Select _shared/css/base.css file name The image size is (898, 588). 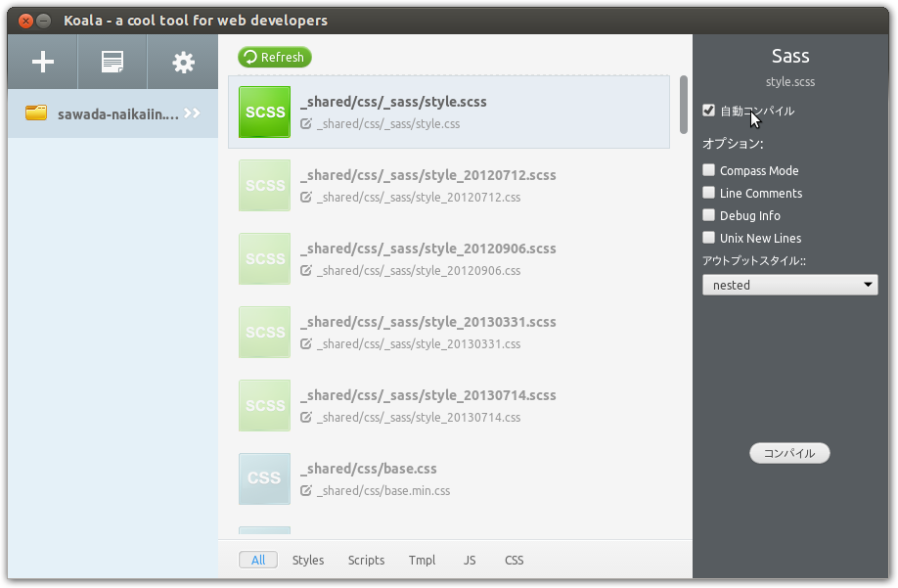point(369,469)
